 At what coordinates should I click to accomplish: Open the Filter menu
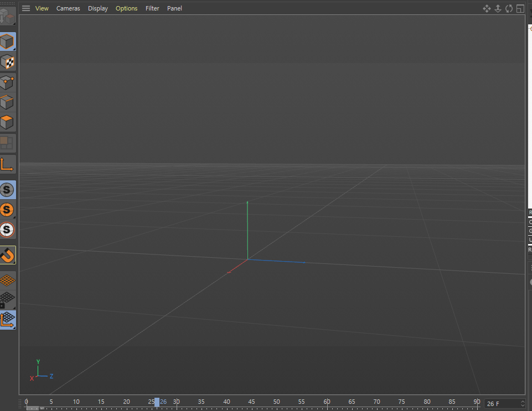click(x=152, y=8)
